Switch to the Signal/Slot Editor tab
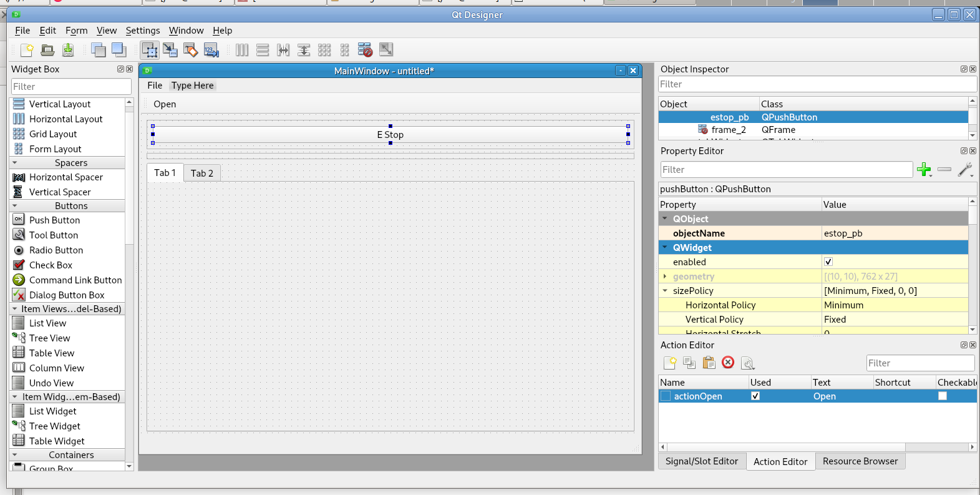This screenshot has width=980, height=495. click(701, 461)
